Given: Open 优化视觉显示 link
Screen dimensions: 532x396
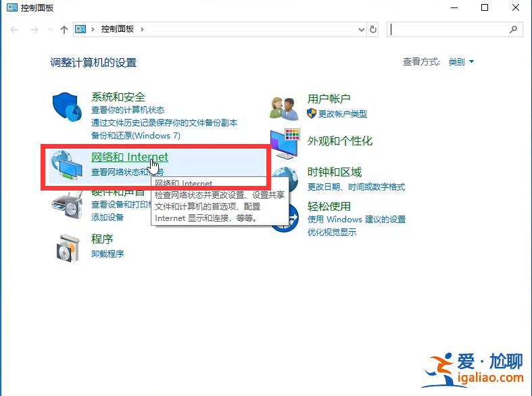Looking at the screenshot, I should coord(331,232).
